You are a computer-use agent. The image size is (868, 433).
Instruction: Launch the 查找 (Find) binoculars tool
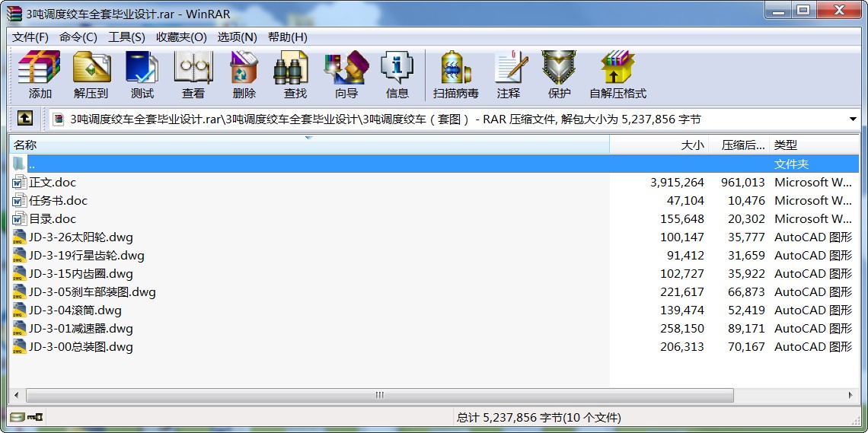[x=295, y=75]
